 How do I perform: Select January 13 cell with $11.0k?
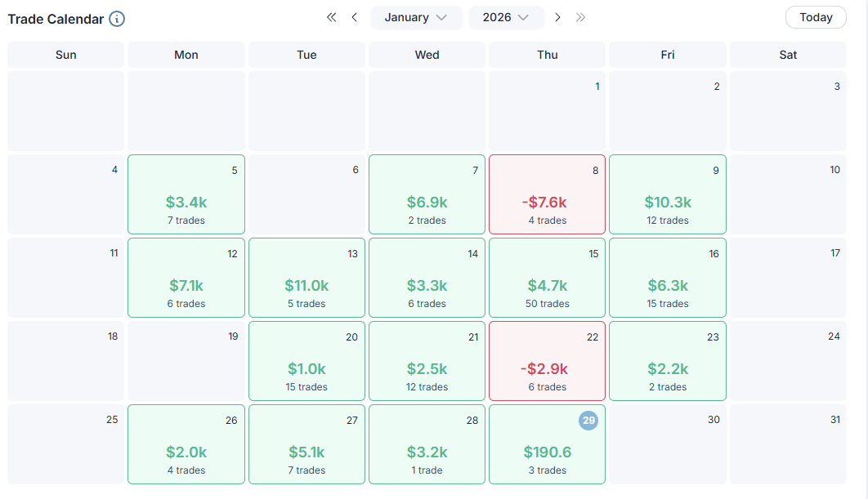306,278
